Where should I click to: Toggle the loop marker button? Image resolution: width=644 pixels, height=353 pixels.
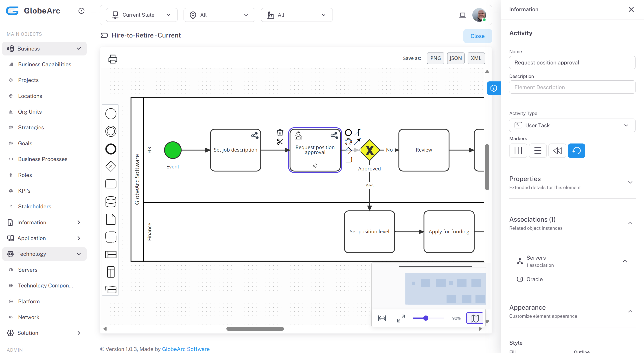click(x=576, y=151)
